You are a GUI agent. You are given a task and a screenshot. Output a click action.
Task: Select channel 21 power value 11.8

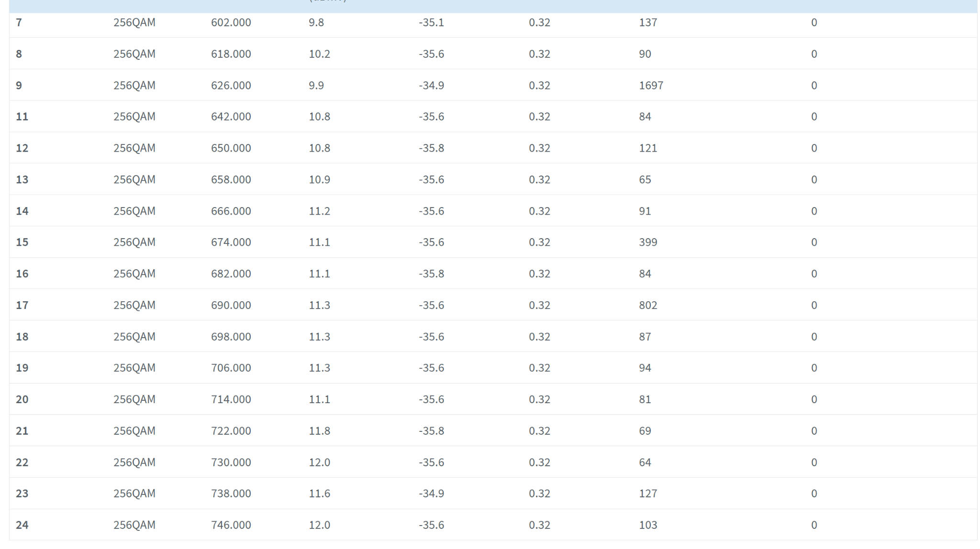[x=319, y=431]
